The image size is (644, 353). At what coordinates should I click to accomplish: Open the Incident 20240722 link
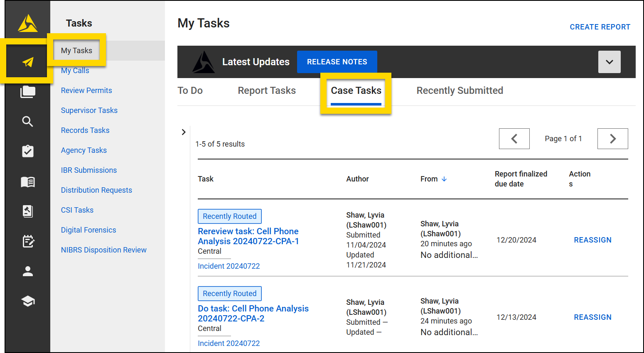coord(229,266)
